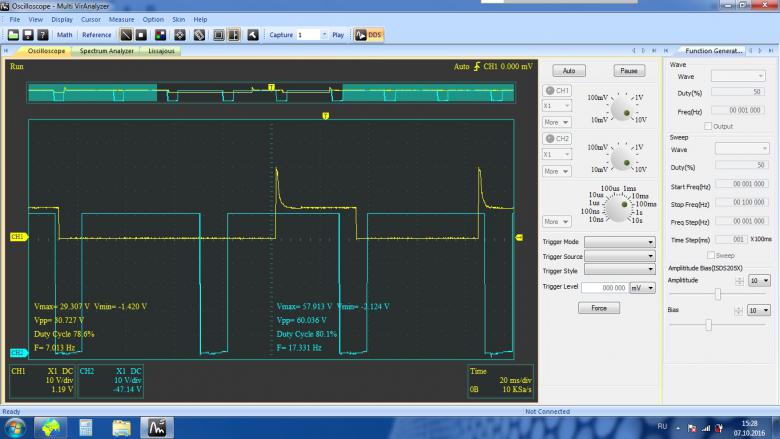This screenshot has width=780, height=439.
Task: Open the file explorer folder taskbar icon
Action: click(x=121, y=428)
